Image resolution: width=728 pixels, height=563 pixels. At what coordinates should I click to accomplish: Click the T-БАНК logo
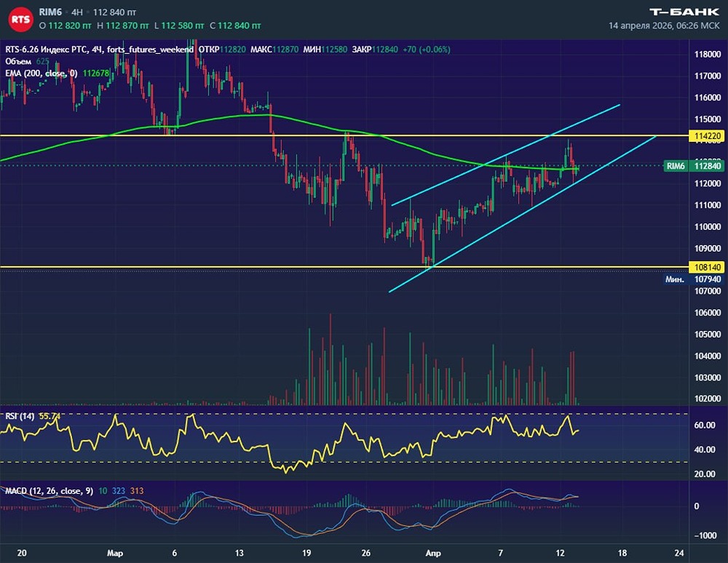684,12
